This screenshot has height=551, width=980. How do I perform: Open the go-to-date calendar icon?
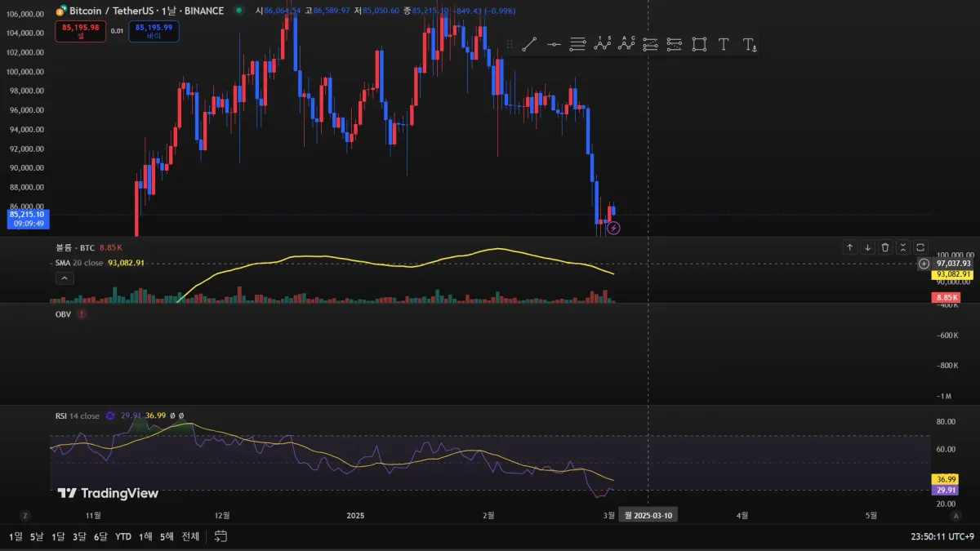pos(220,536)
